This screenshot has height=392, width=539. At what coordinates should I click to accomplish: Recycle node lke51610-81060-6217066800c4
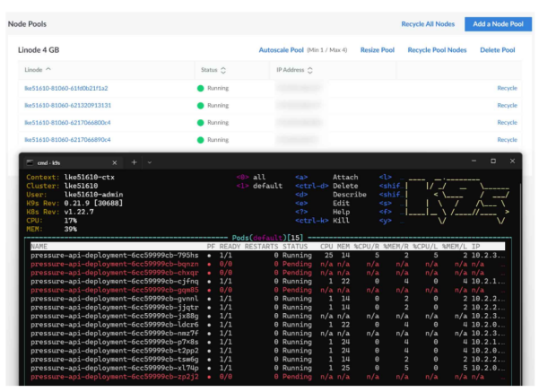pos(508,122)
